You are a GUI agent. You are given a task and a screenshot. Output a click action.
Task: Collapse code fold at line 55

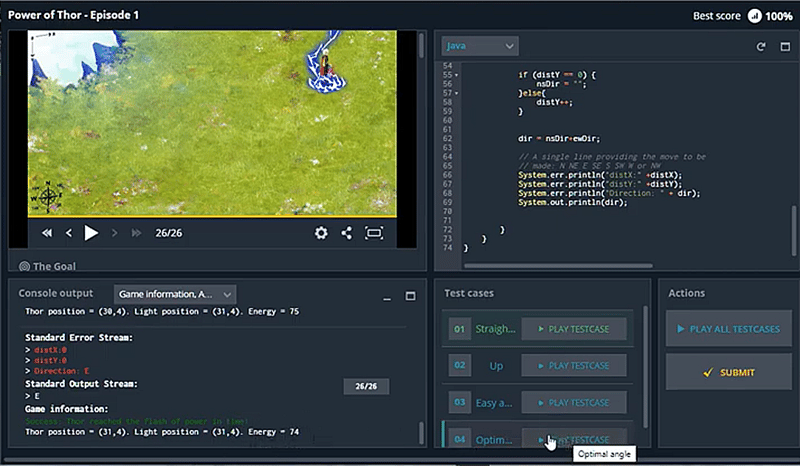pos(457,75)
